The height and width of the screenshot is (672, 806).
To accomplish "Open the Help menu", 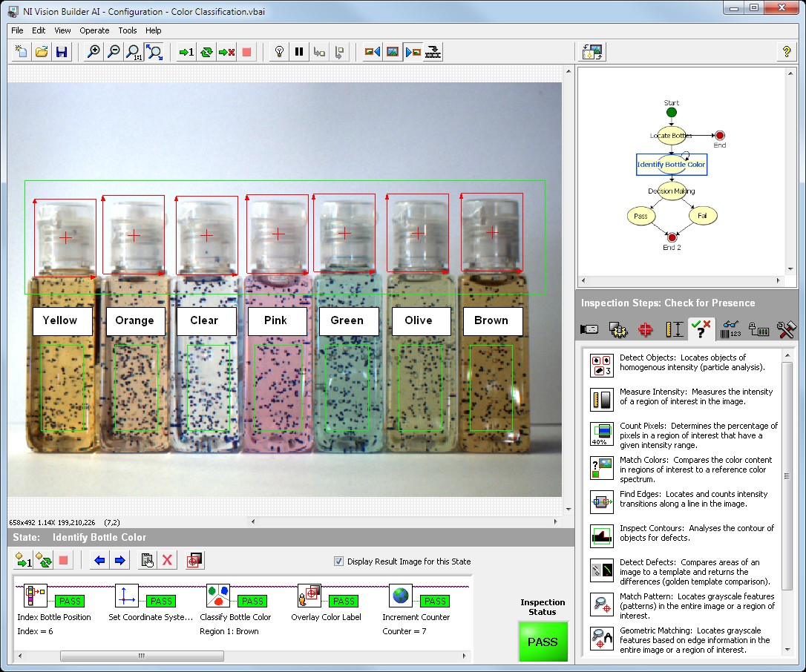I will pyautogui.click(x=153, y=30).
